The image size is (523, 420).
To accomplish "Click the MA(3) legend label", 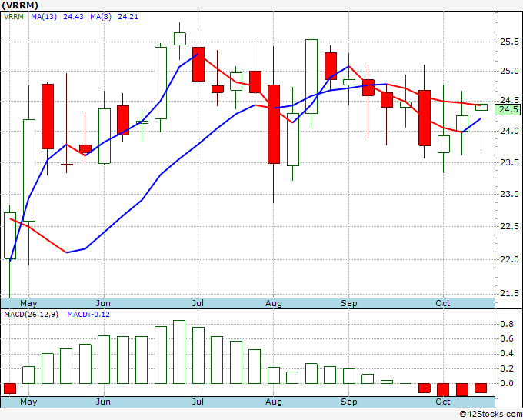I will 101,17.
